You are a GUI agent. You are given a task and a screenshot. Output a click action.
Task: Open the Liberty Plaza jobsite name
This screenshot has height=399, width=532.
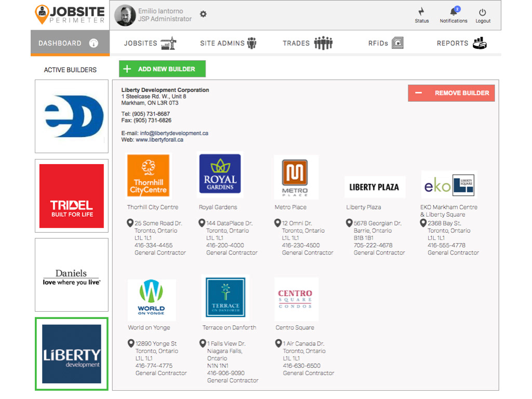pos(363,207)
